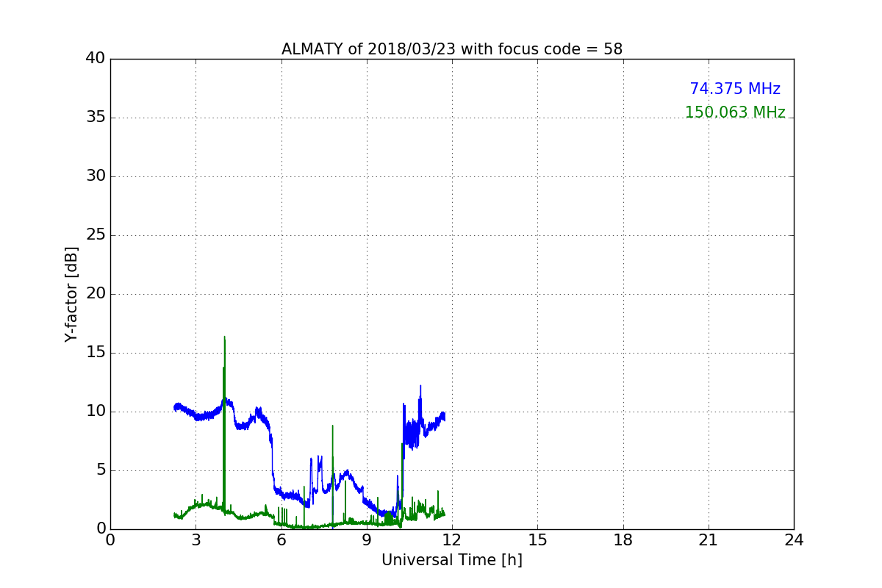
Task: Select the '150.063 MHz' legend label
Action: click(735, 112)
